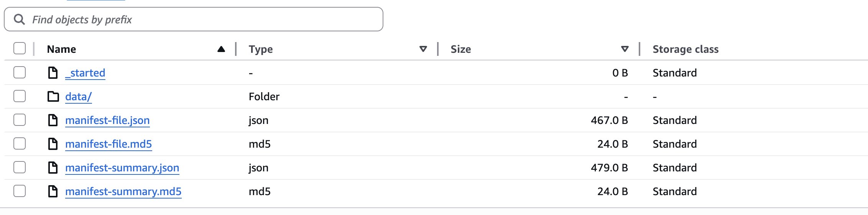Click the Type column sort arrow
This screenshot has height=215, width=868.
click(x=423, y=49)
